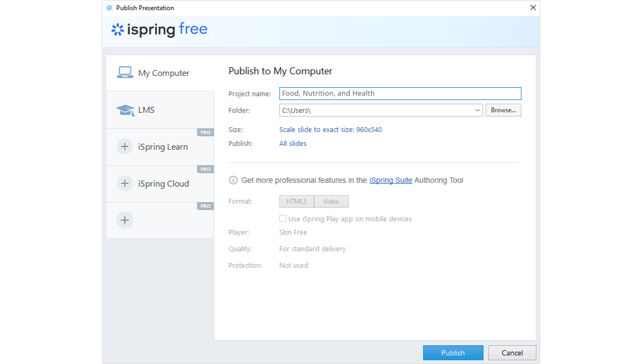This screenshot has height=364, width=642.
Task: Click the Project name text field
Action: click(400, 94)
